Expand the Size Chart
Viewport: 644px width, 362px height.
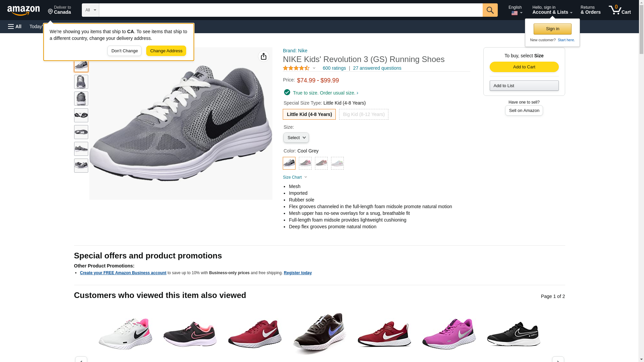[295, 177]
